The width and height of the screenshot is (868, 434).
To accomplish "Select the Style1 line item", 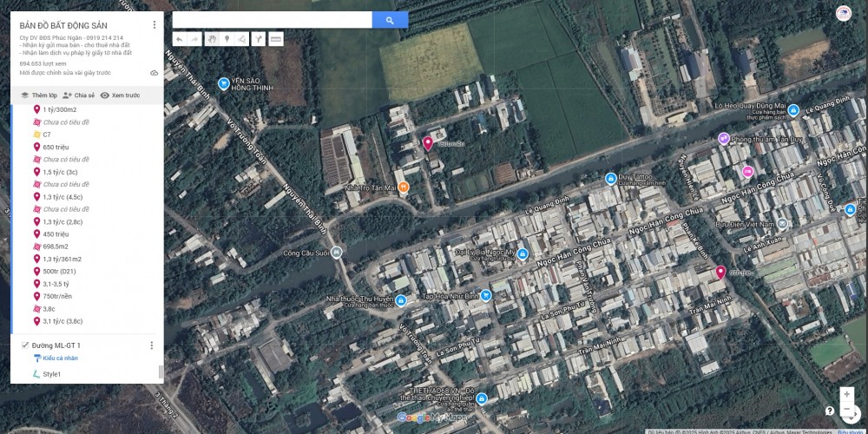I will pyautogui.click(x=51, y=374).
